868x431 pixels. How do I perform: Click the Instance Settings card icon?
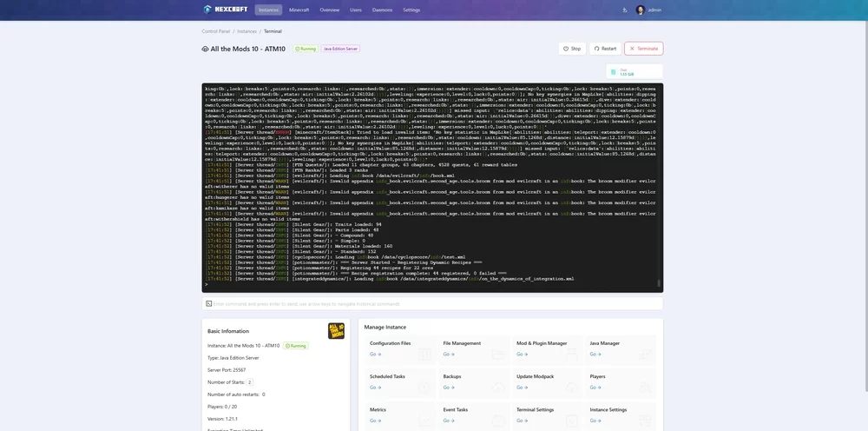[x=645, y=421]
